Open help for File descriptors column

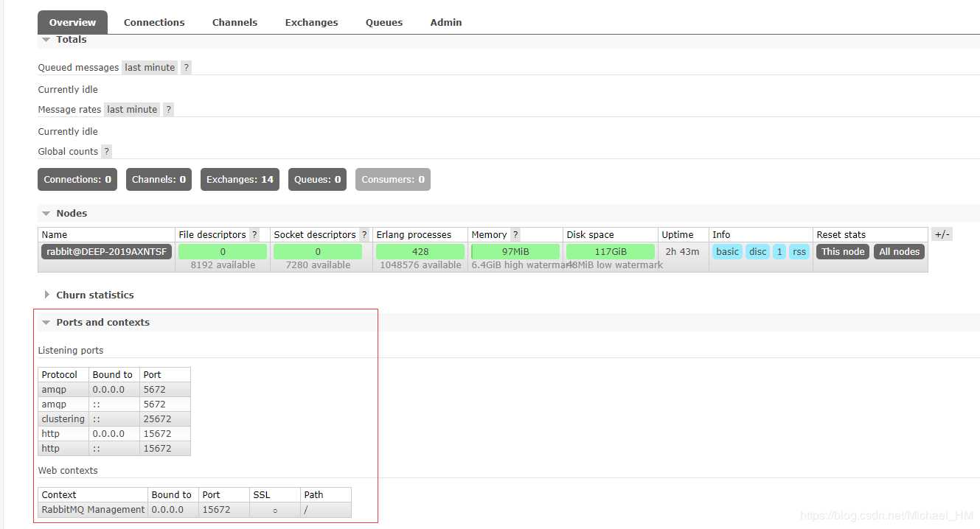[x=254, y=234]
